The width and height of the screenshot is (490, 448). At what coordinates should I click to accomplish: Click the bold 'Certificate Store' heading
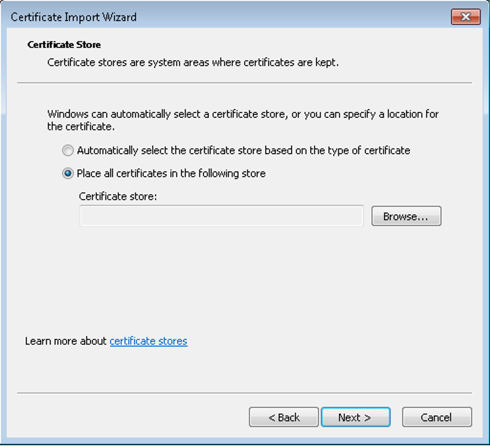pyautogui.click(x=64, y=45)
